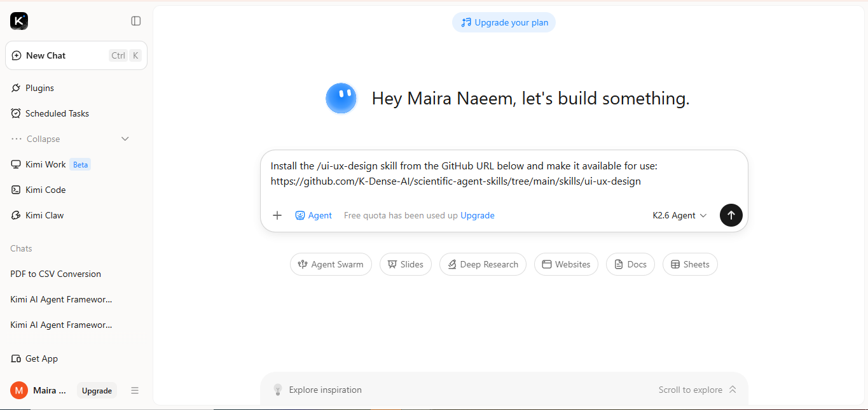Open the hamburger menu by the user profile
This screenshot has width=868, height=410.
pos(135,390)
